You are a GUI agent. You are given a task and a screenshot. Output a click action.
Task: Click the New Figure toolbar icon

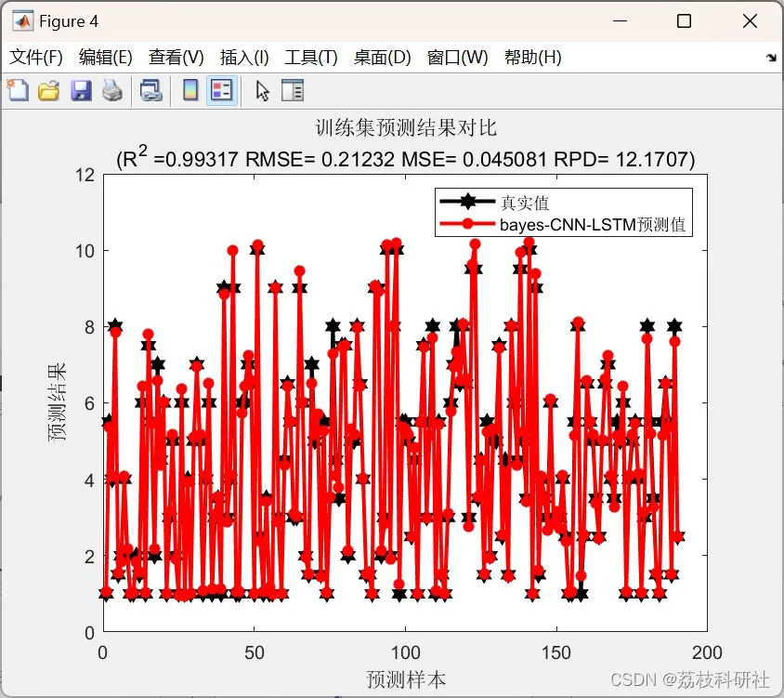pyautogui.click(x=19, y=90)
